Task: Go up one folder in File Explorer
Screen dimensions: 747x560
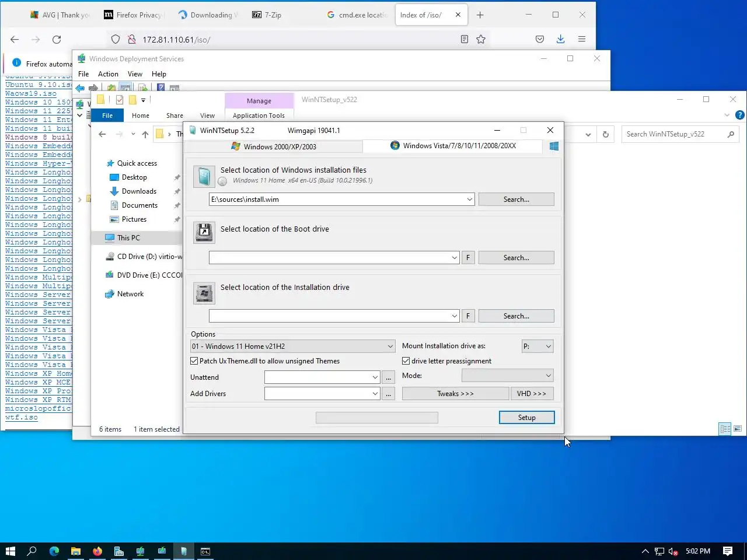Action: (145, 134)
